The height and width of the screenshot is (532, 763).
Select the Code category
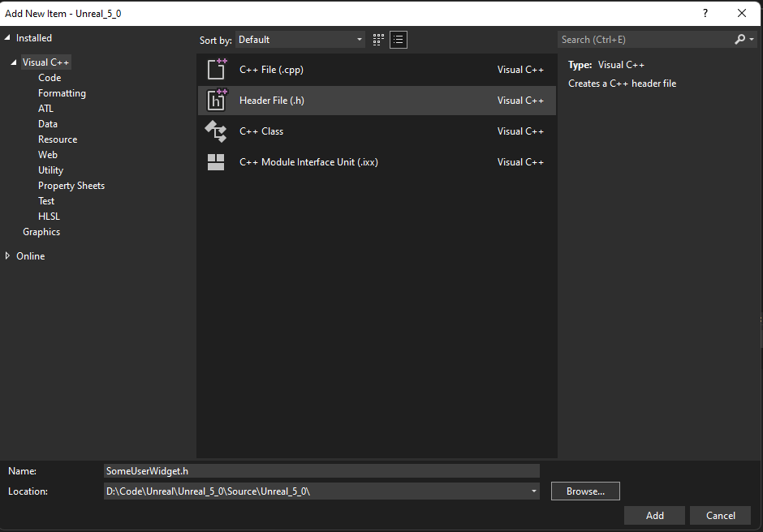click(49, 77)
